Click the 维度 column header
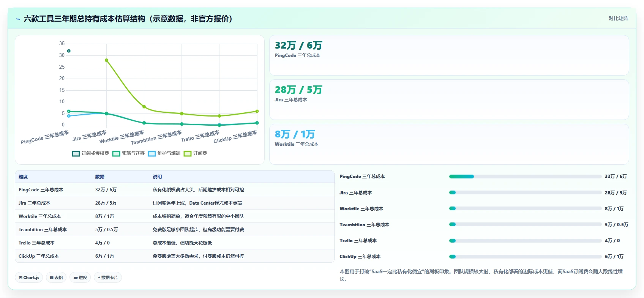The height and width of the screenshot is (298, 644). 23,177
